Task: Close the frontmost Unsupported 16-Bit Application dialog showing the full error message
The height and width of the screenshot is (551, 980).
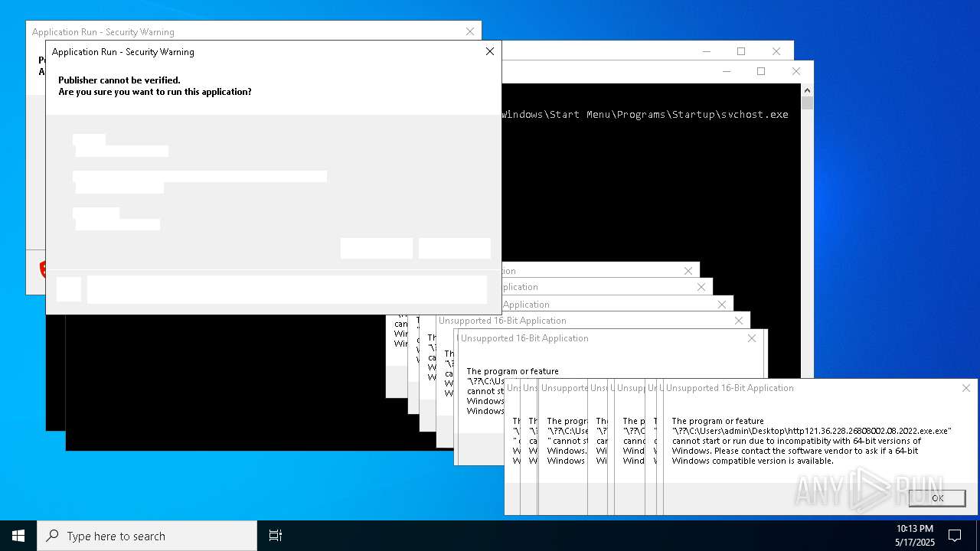Action: click(966, 388)
